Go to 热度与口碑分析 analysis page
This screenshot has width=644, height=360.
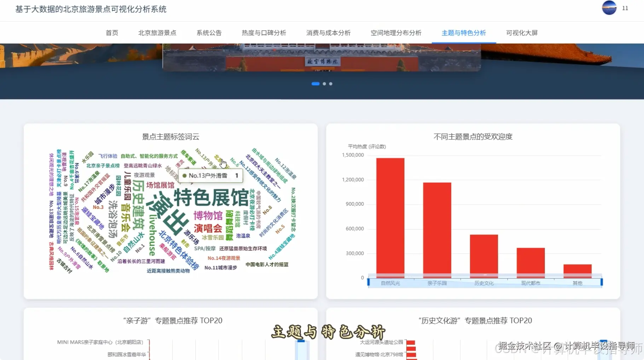click(264, 33)
